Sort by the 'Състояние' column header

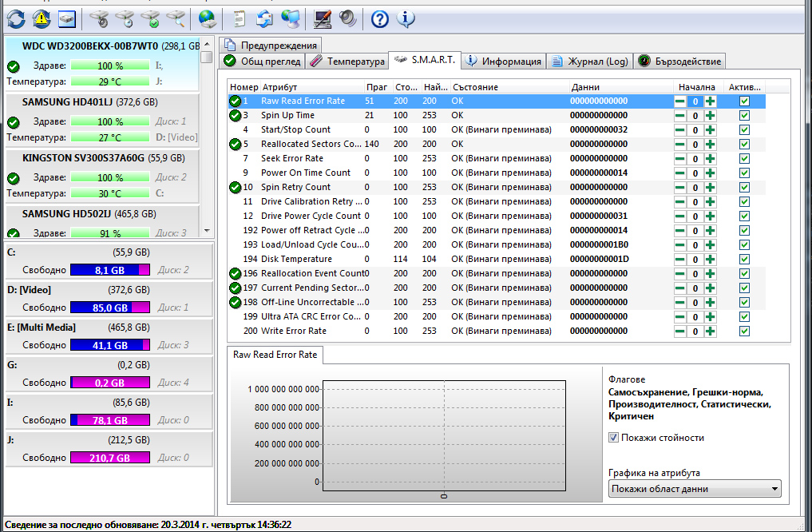(x=509, y=87)
